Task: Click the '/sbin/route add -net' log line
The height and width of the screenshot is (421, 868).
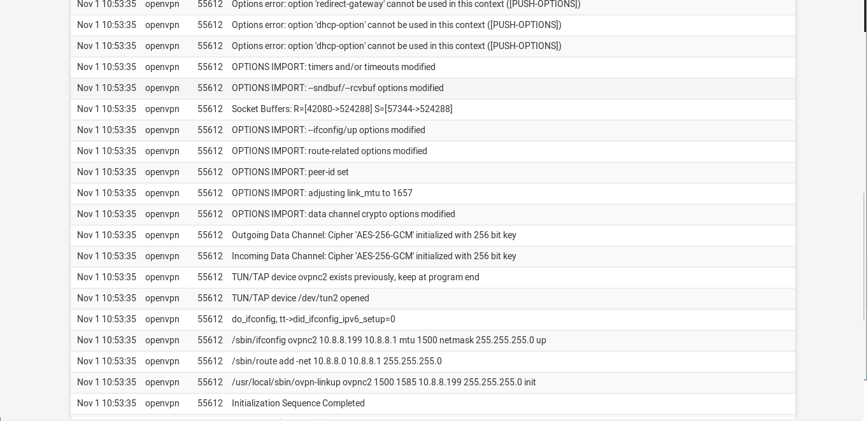Action: (336, 361)
